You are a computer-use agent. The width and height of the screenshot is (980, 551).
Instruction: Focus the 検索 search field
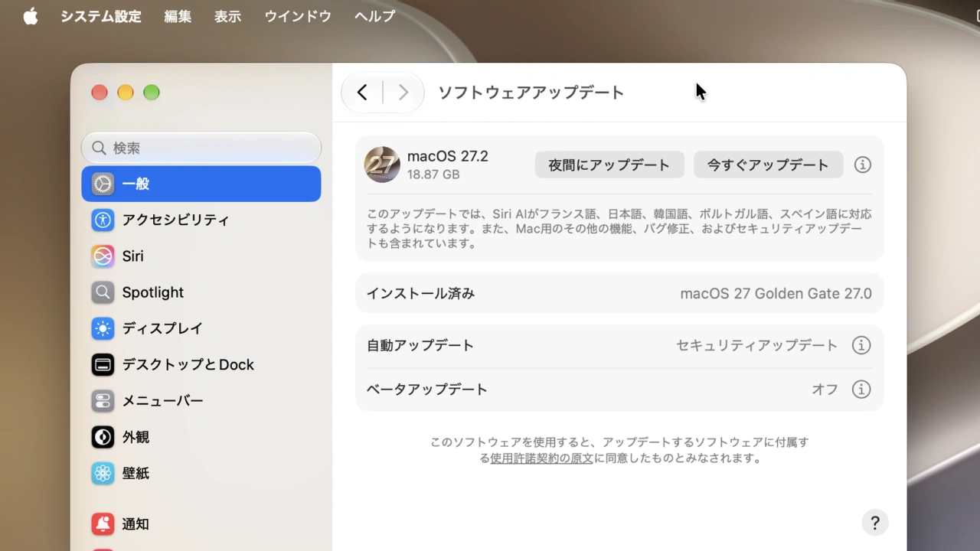[201, 148]
